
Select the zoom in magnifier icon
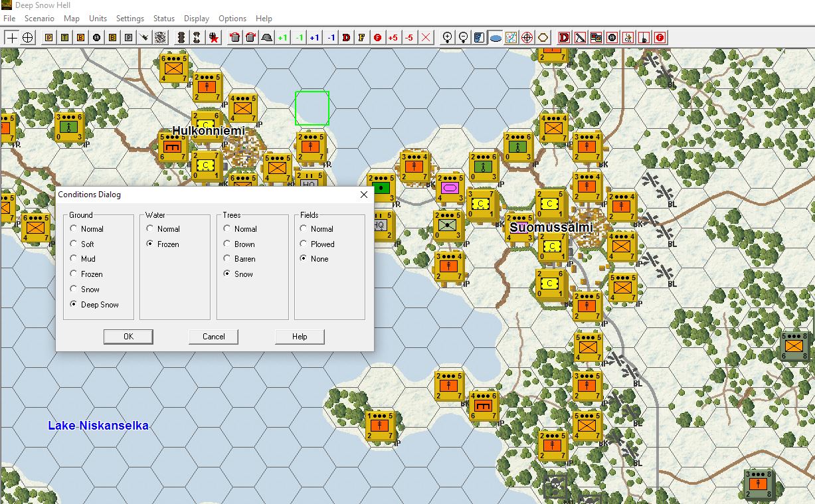pos(448,38)
